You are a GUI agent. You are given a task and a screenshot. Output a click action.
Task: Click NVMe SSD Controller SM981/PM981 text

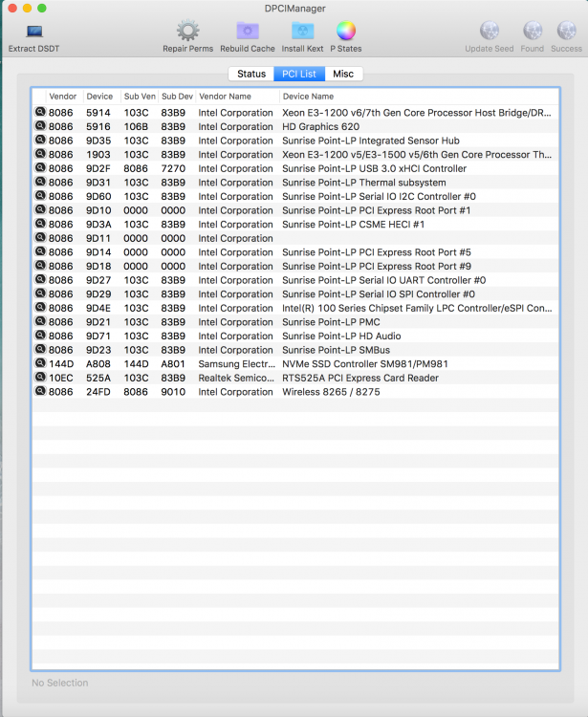[x=365, y=364]
